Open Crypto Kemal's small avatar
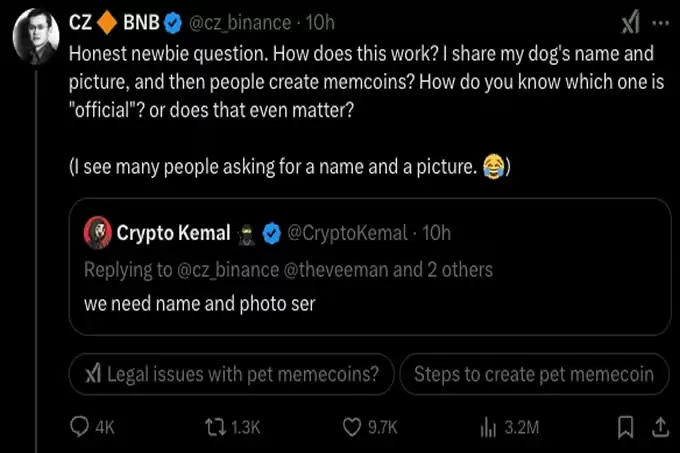This screenshot has width=680, height=453. pyautogui.click(x=97, y=233)
